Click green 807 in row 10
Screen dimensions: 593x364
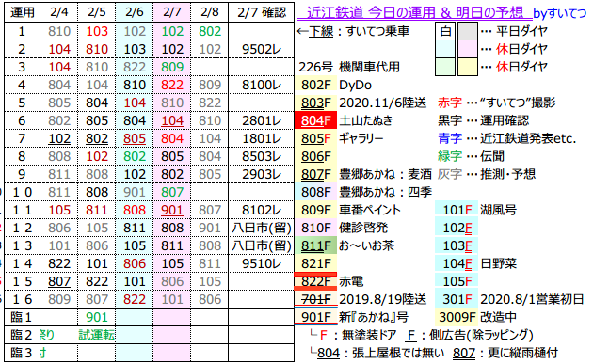[x=172, y=193]
